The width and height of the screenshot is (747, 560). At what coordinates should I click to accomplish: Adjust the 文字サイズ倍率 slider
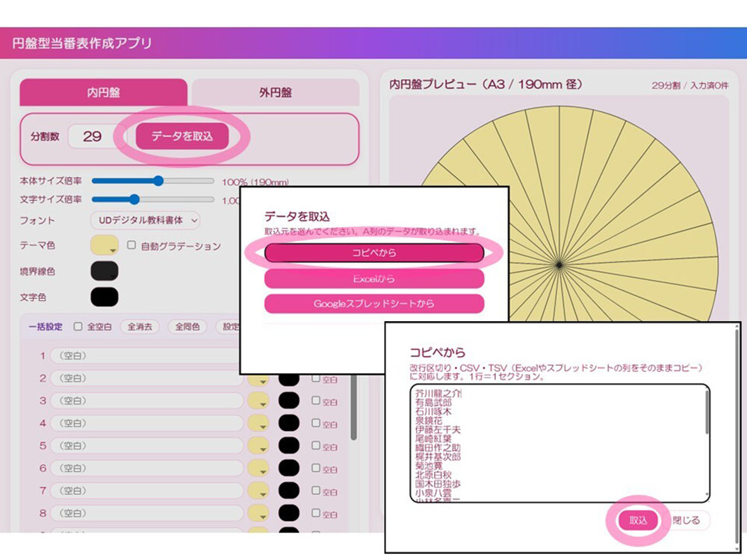coord(152,199)
